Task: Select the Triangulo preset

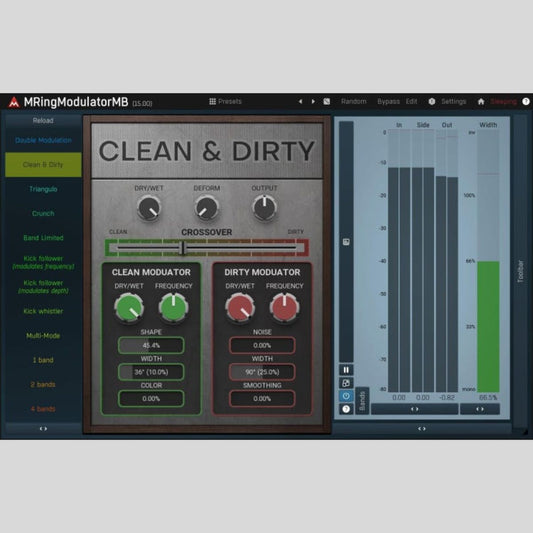Action: click(43, 189)
